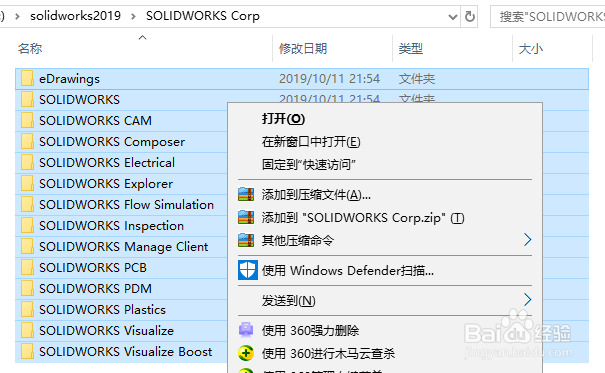
Task: Click the SOLIDWORKS Corp breadcrumb
Action: (203, 16)
